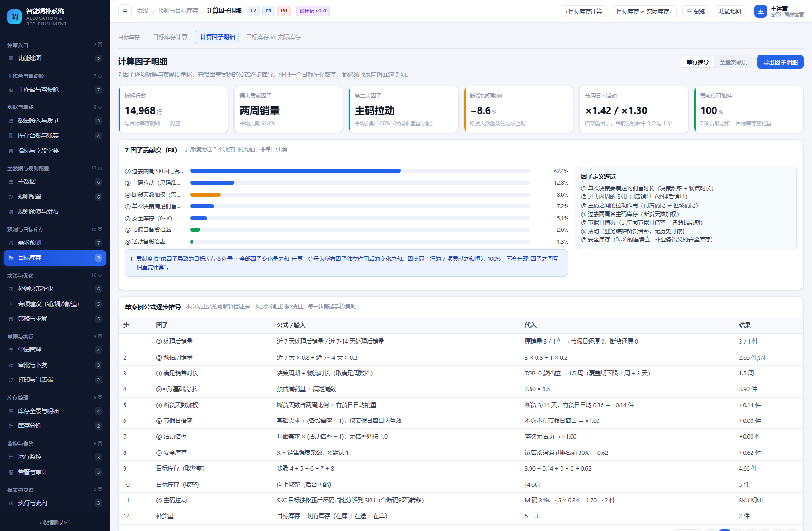Click the green 节假日备货倍率 contribution bar
This screenshot has width=812, height=531.
(x=195, y=229)
